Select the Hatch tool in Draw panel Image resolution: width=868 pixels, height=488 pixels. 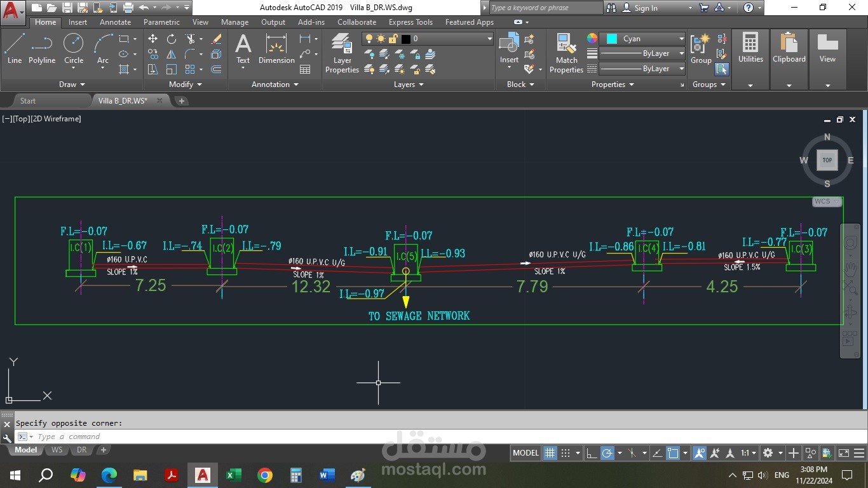(x=124, y=69)
